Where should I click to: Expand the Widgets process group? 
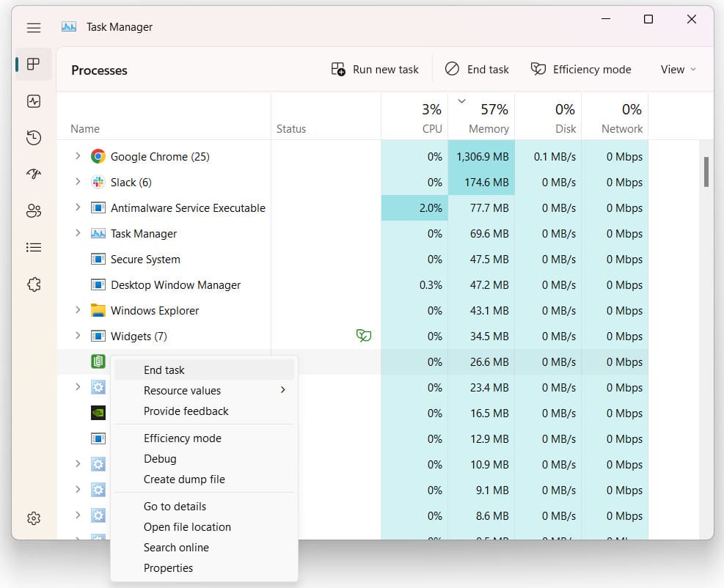tap(78, 336)
